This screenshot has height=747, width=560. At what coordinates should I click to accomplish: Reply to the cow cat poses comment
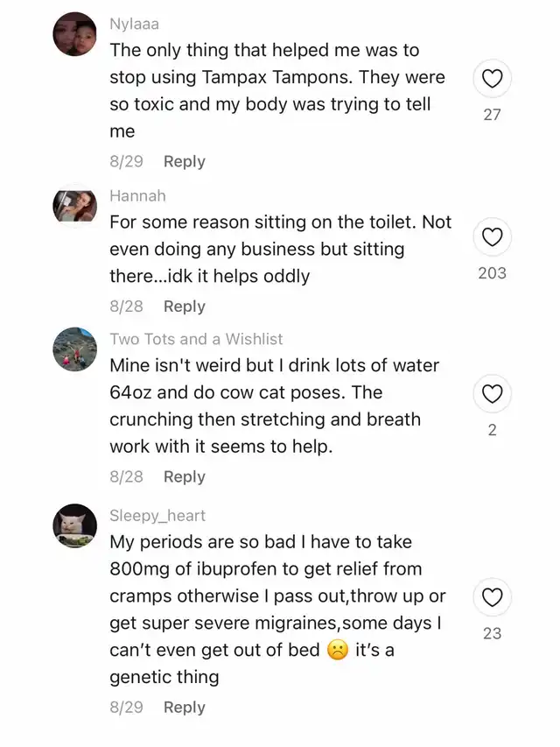tap(184, 476)
